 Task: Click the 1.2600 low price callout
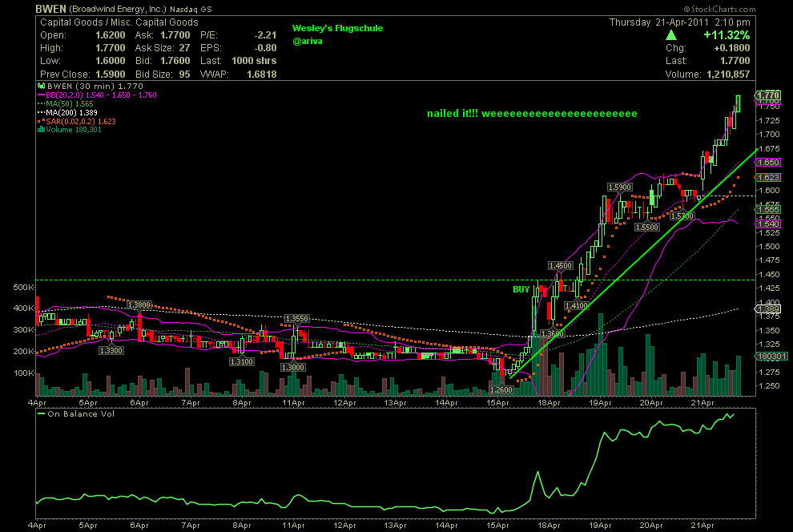(x=501, y=389)
